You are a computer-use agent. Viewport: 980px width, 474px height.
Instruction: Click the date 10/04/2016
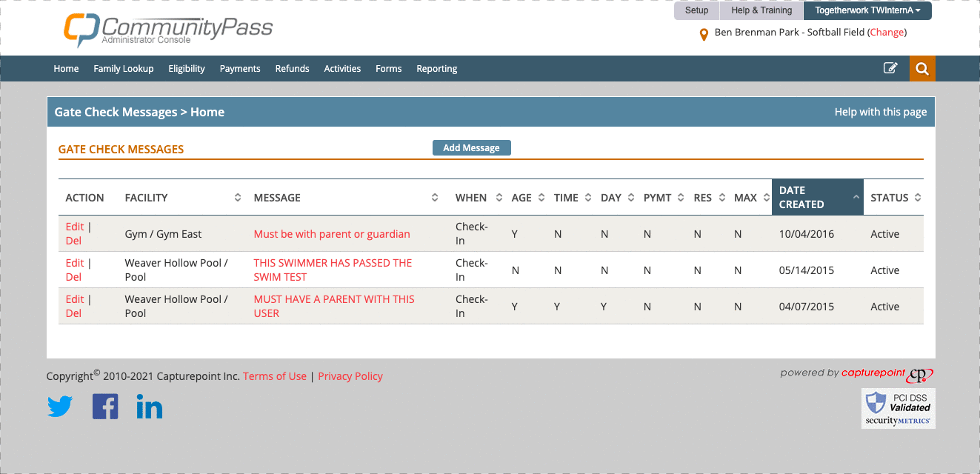click(x=807, y=234)
